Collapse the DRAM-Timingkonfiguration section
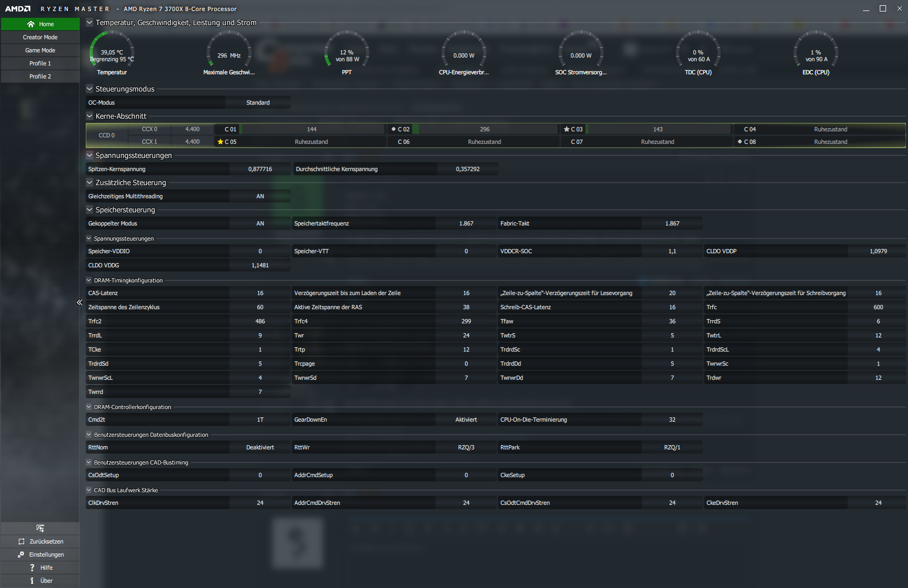This screenshot has width=908, height=588. [89, 280]
